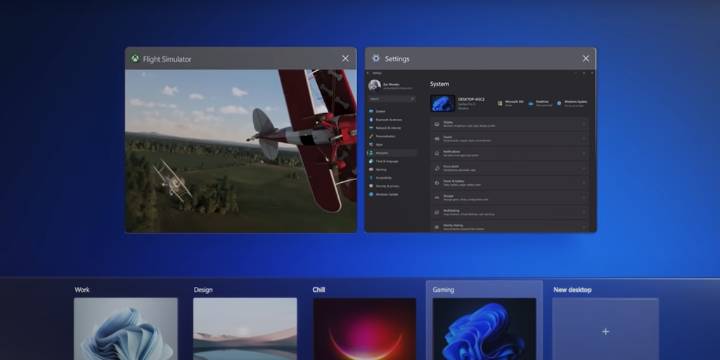Image resolution: width=720 pixels, height=360 pixels.
Task: Open the Notifications row in System settings
Action: point(510,153)
